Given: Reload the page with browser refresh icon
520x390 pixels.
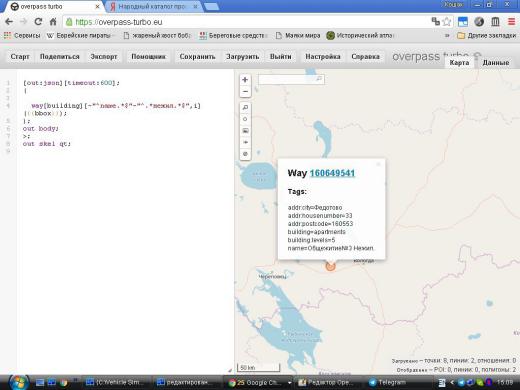Looking at the screenshot, I should click(38, 22).
